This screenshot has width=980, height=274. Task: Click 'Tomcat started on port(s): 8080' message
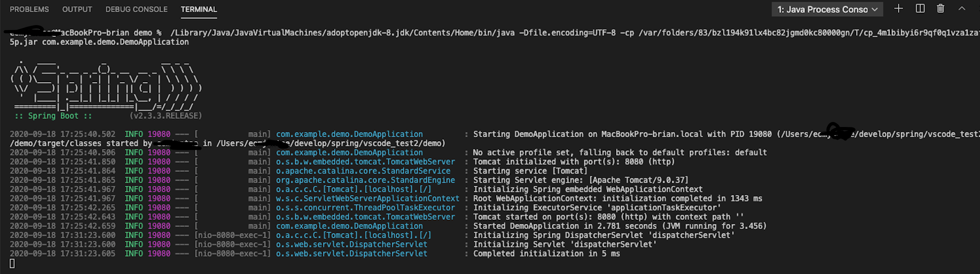(608, 217)
